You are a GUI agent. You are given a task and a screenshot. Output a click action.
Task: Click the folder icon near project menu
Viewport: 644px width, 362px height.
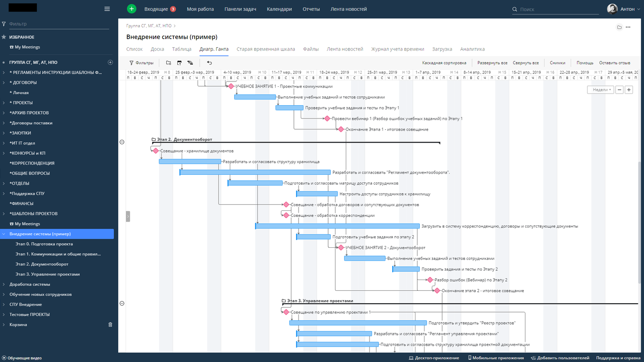[x=619, y=27]
